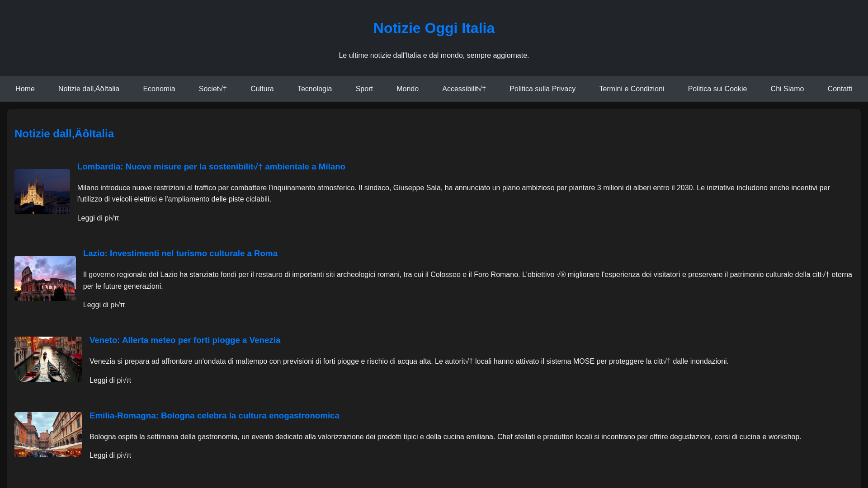Click the Lazio restauro siti archeologici paragraph
Screen dimensions: 868x488
click(x=467, y=280)
